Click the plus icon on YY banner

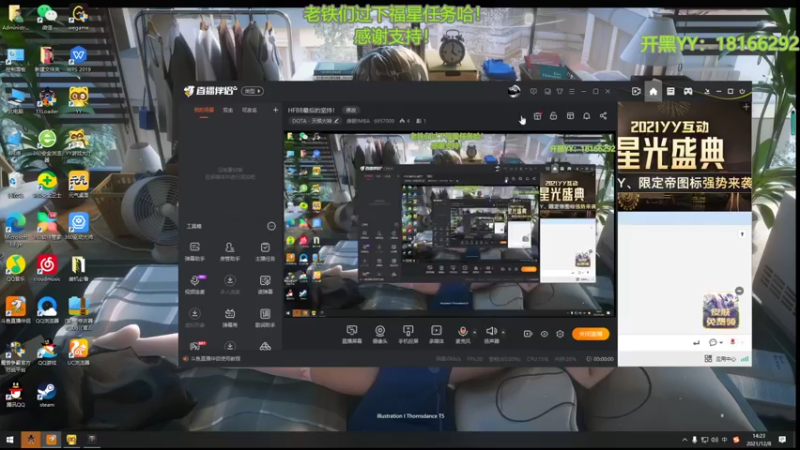point(746,107)
